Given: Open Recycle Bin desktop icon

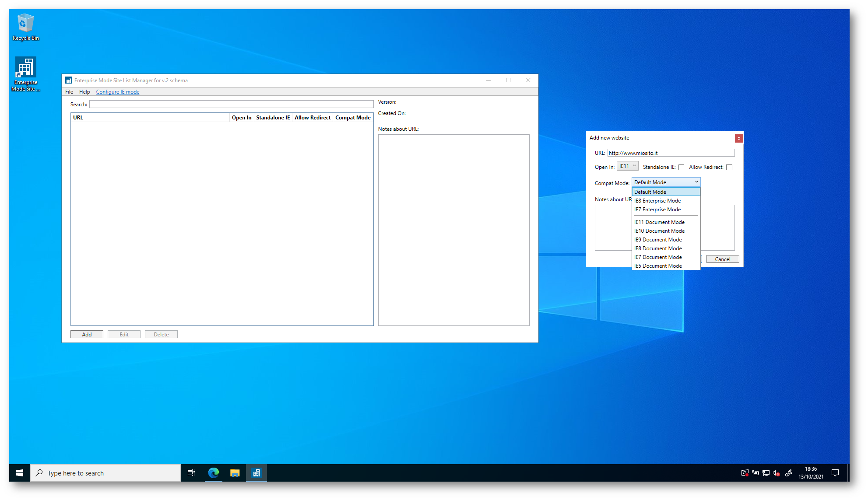Looking at the screenshot, I should click(25, 27).
